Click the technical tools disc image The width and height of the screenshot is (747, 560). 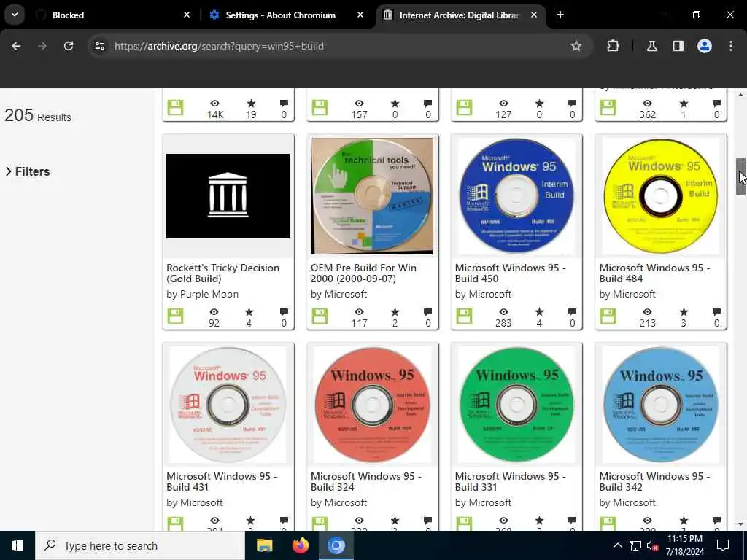pyautogui.click(x=372, y=196)
